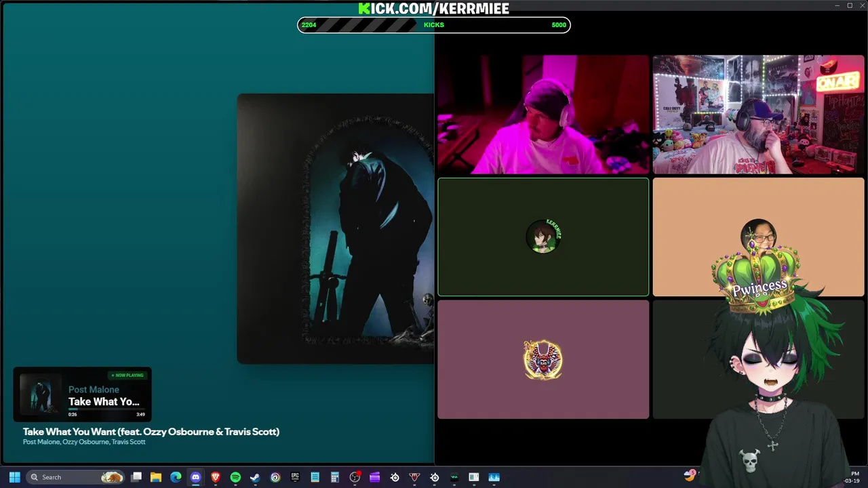Open the red winged M taskbar icon
The height and width of the screenshot is (488, 868).
[x=414, y=477]
